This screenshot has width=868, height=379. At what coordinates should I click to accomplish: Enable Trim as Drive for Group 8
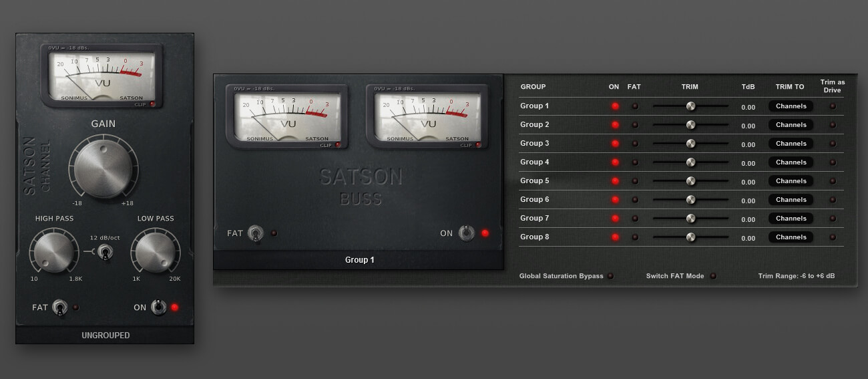833,237
